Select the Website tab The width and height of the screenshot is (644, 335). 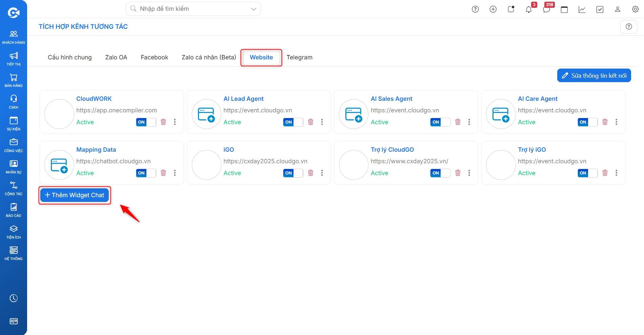point(261,57)
